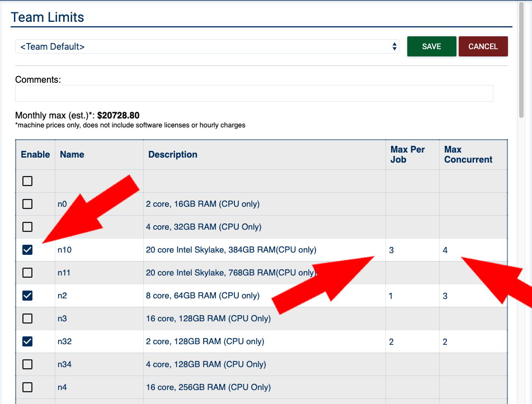The width and height of the screenshot is (532, 404).
Task: Click description '20 core Intel Skylake, 384GB RAM'
Action: (231, 250)
